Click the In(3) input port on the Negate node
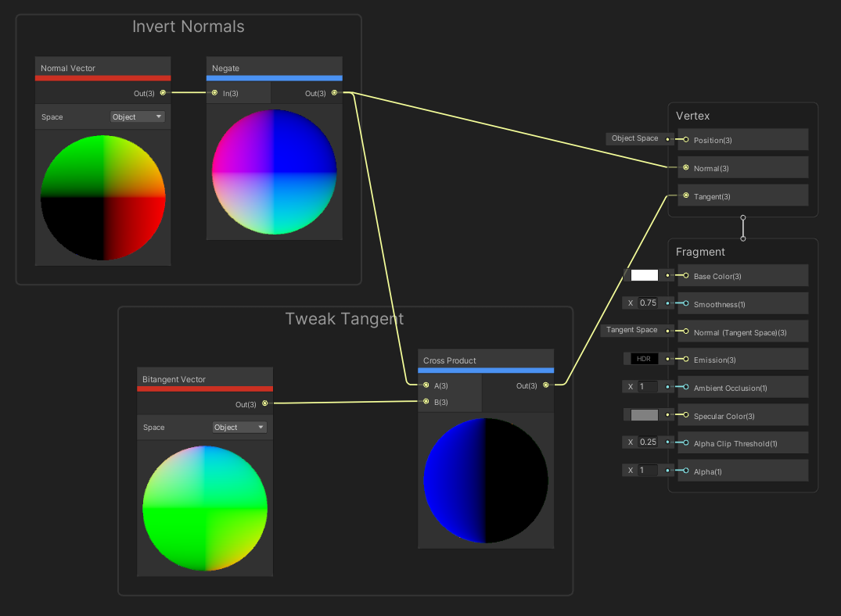Viewport: 841px width, 616px height. pos(213,92)
